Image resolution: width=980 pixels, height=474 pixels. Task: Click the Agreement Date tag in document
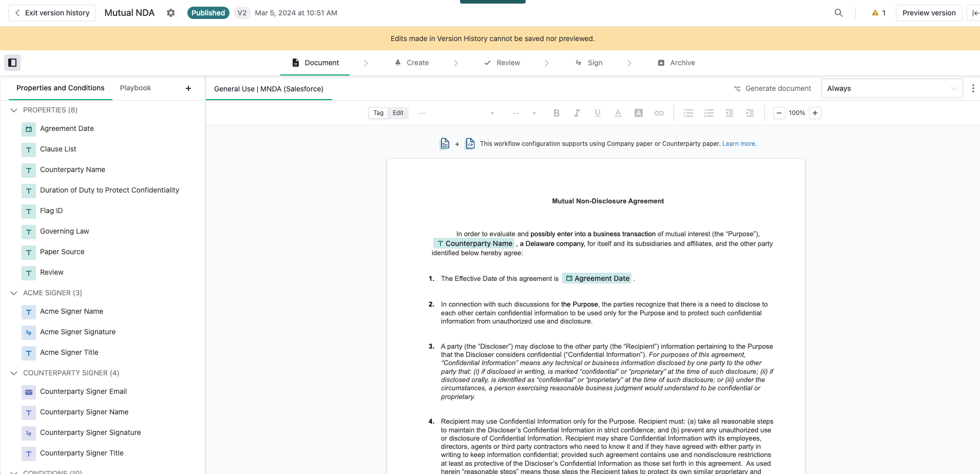pyautogui.click(x=597, y=278)
